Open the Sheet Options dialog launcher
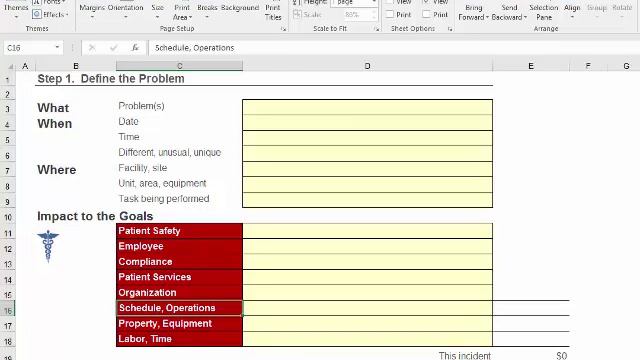Viewport: 640px width, 360px height. (450, 29)
